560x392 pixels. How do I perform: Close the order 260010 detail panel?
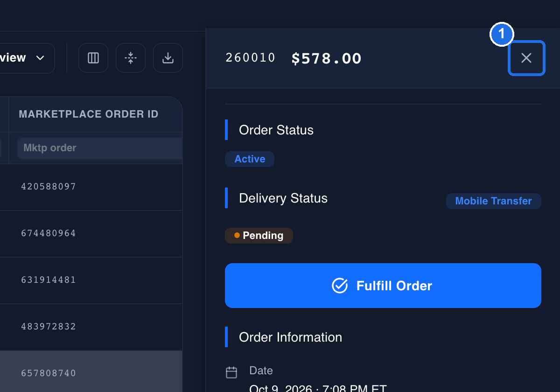tap(526, 58)
